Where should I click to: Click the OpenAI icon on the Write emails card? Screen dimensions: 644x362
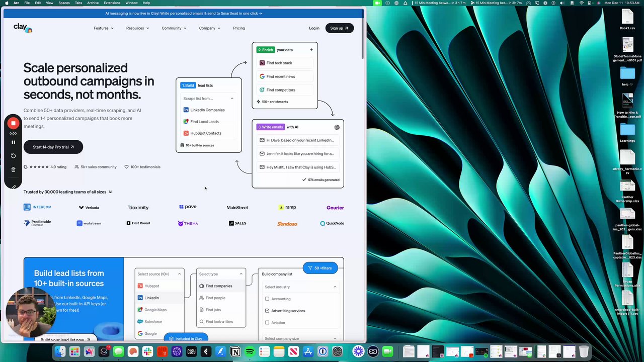coord(337,127)
